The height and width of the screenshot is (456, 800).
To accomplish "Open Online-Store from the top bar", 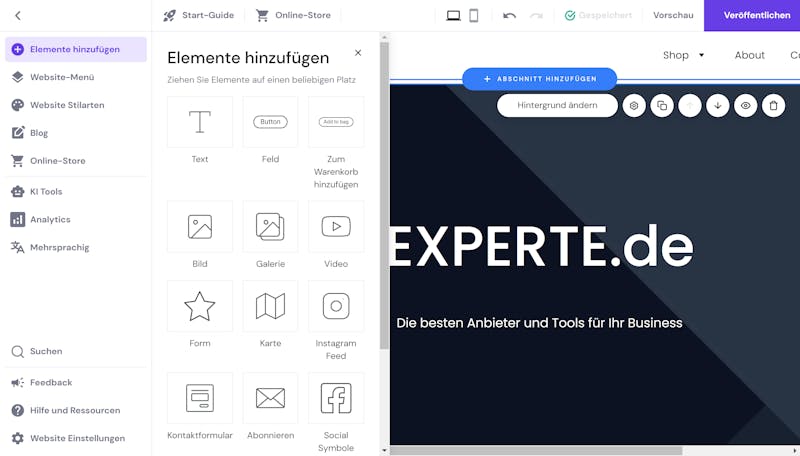I will [x=293, y=15].
